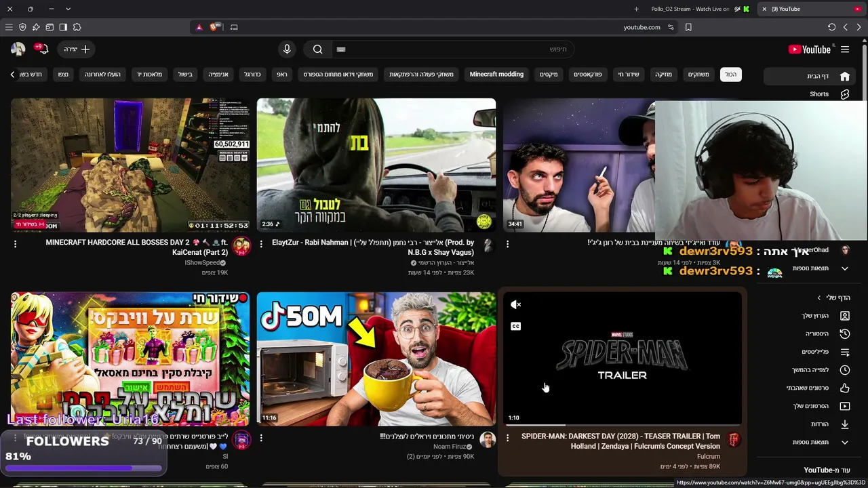Open the 50M microwave mug cake thumbnail
This screenshot has height=488, width=868.
coord(376,359)
